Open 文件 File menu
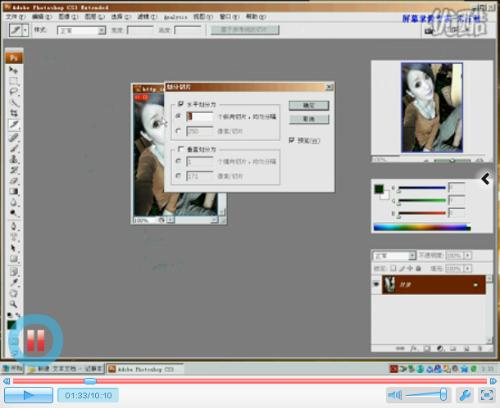The width and height of the screenshot is (500, 408). point(15,17)
